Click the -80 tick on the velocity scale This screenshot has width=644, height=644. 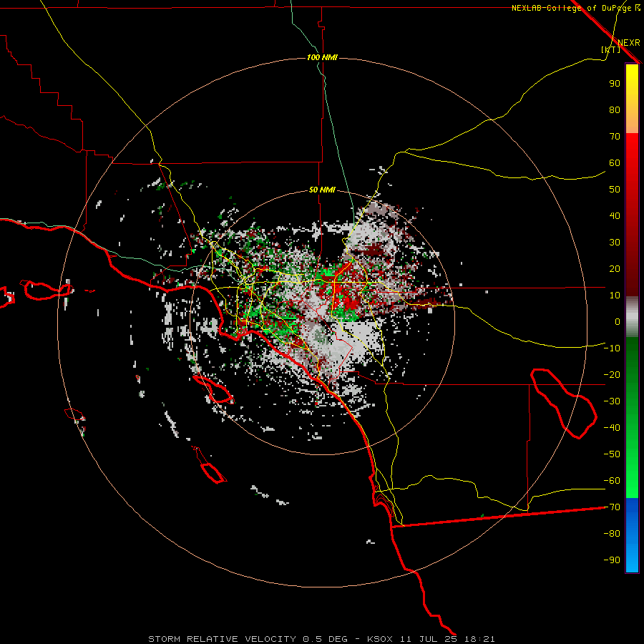pyautogui.click(x=612, y=534)
